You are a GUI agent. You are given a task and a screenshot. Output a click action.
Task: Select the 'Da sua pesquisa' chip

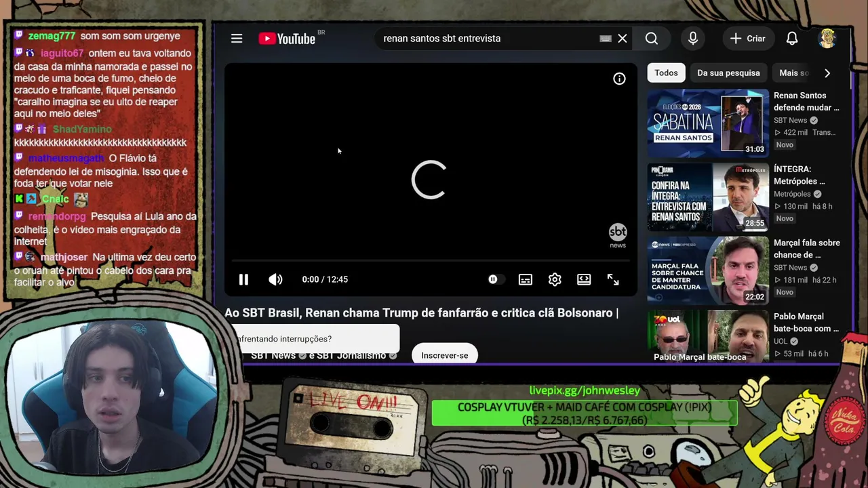click(x=728, y=73)
